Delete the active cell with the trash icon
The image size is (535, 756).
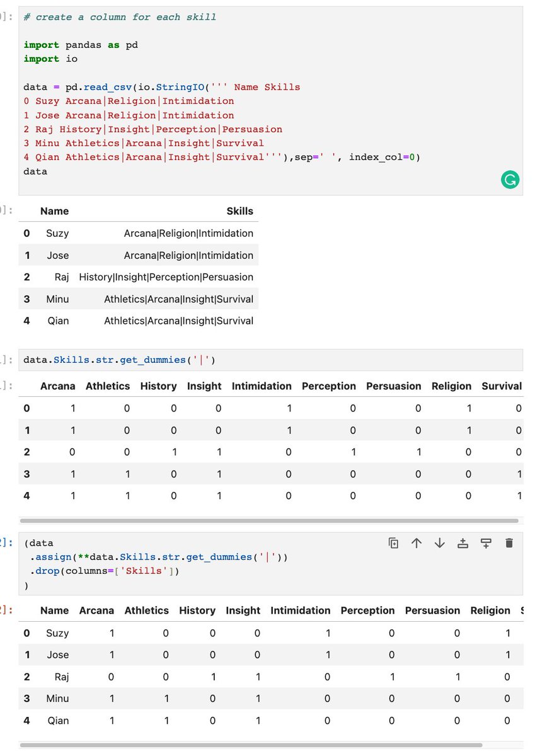click(x=510, y=543)
